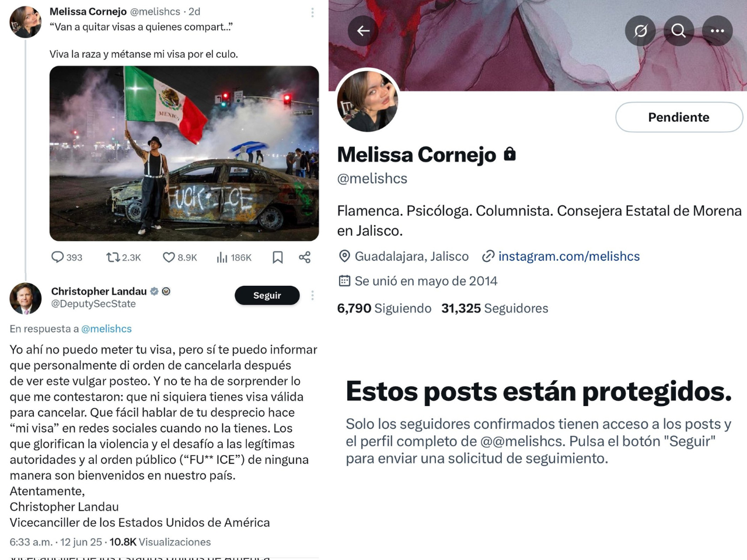Share the post via share icon
The image size is (747, 560).
tap(305, 257)
